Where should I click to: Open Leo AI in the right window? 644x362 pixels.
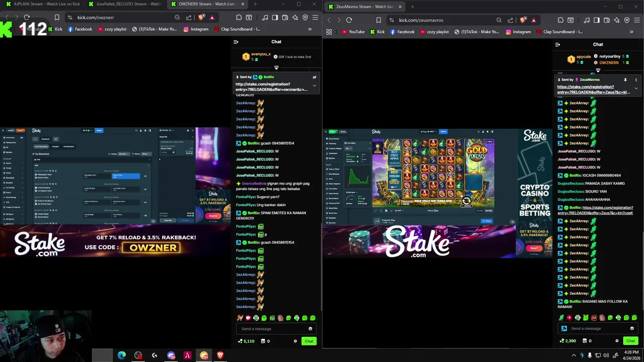click(617, 20)
